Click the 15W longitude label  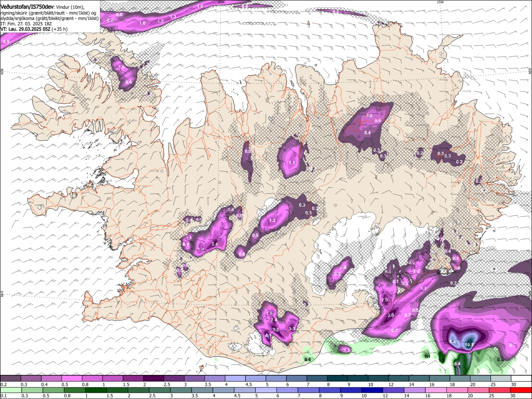pos(440,2)
